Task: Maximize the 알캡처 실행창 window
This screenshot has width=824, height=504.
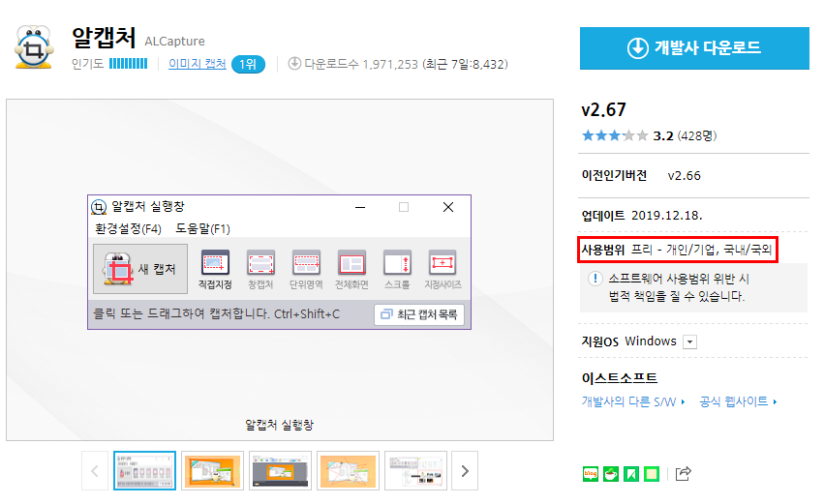Action: coord(404,207)
